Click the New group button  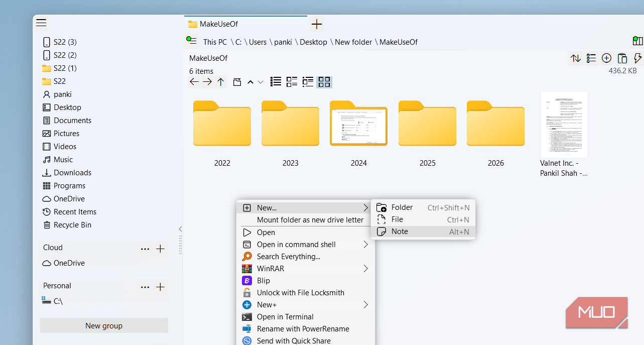[104, 325]
